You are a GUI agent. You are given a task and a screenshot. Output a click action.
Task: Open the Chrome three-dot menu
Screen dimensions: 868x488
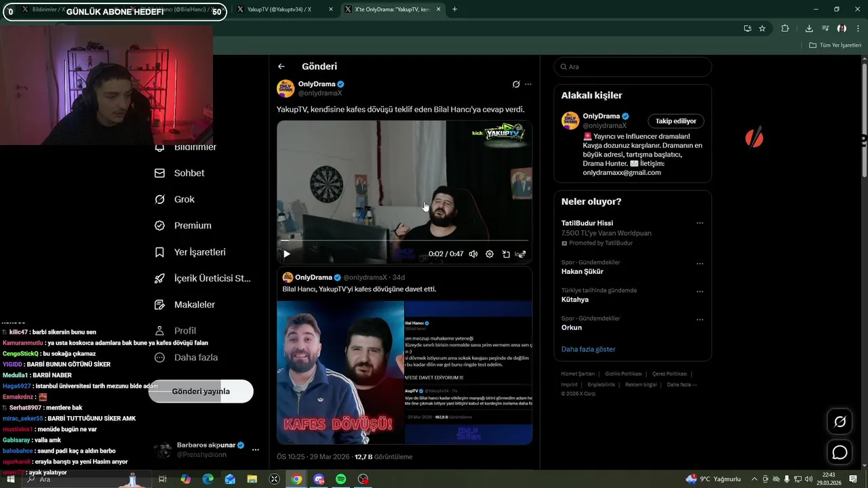[859, 28]
